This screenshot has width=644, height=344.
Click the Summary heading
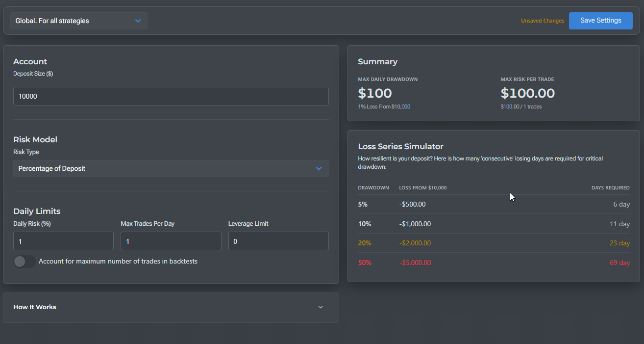[x=377, y=62]
